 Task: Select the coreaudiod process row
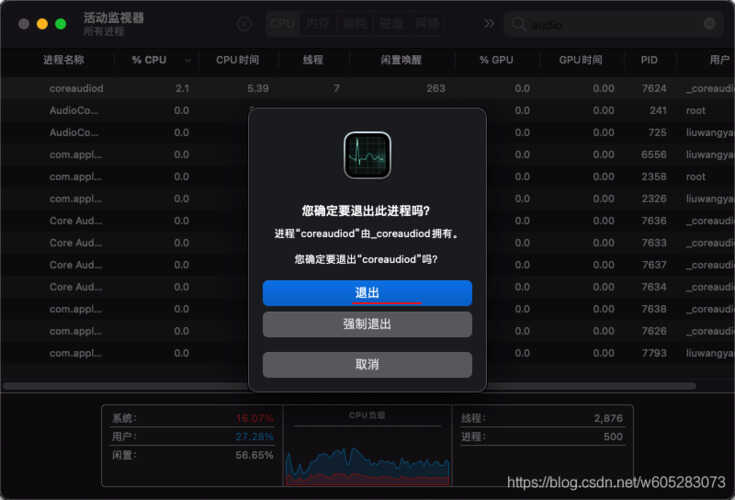[368, 88]
